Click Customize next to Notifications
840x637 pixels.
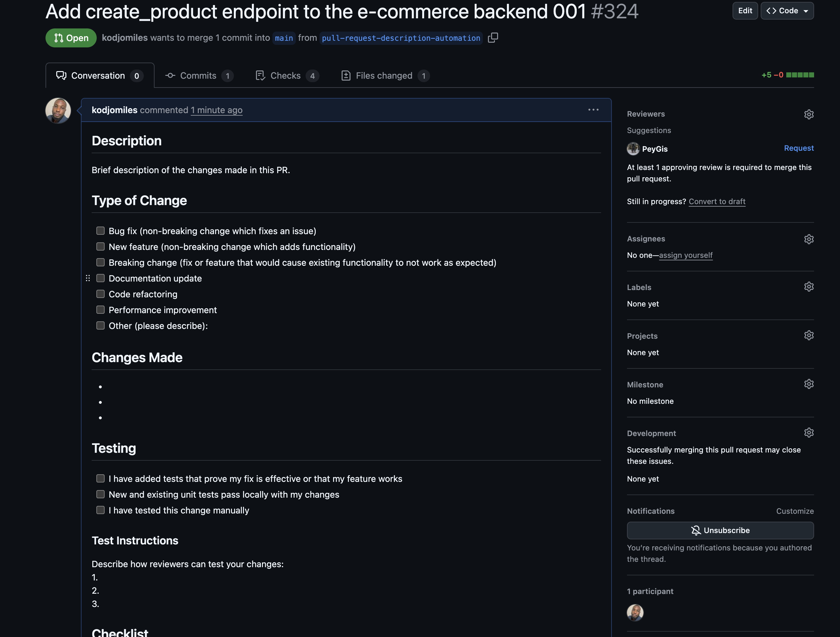click(794, 511)
